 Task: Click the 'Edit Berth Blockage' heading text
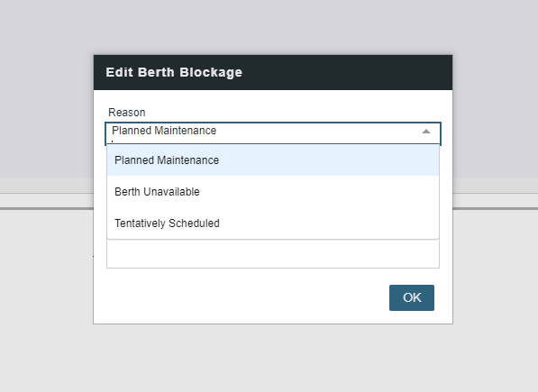(174, 72)
